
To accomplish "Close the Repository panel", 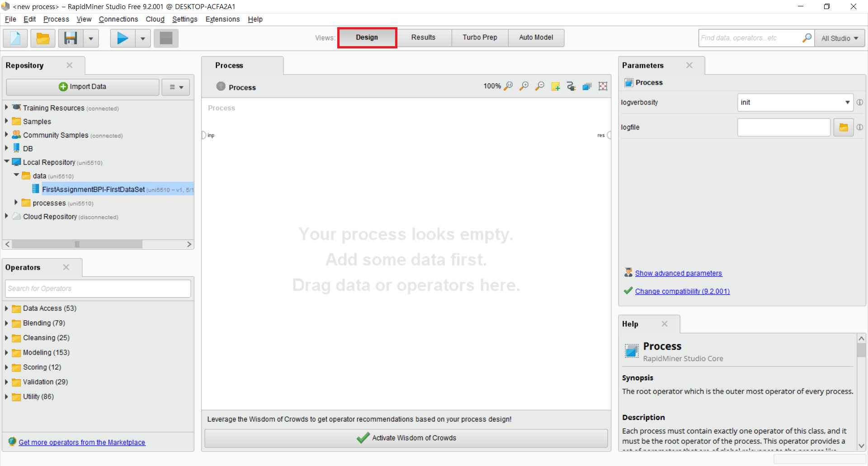I will (x=69, y=65).
